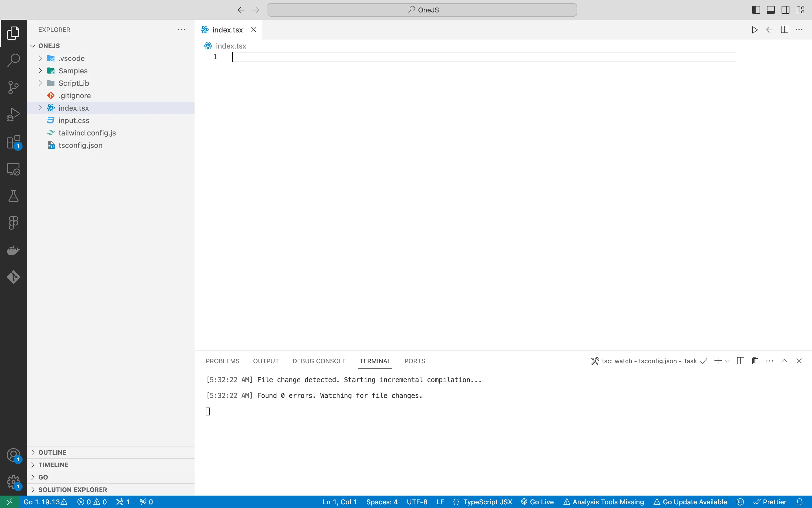Open notifications bell in status bar

[x=800, y=502]
